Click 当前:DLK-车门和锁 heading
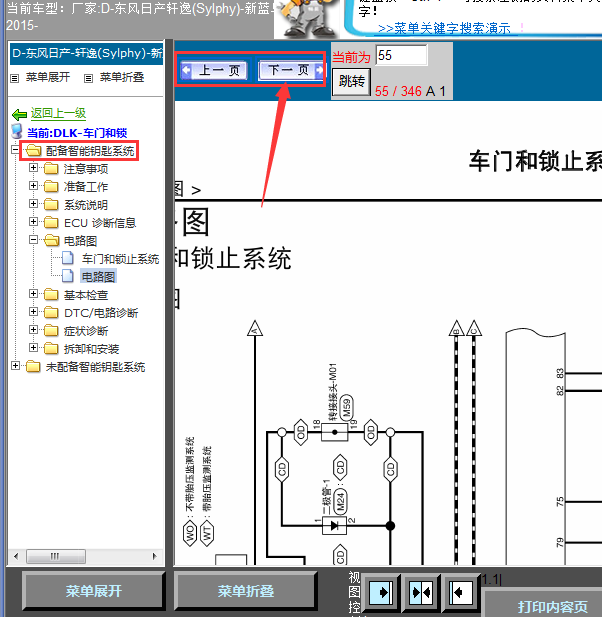The height and width of the screenshot is (617, 602). pyautogui.click(x=77, y=133)
